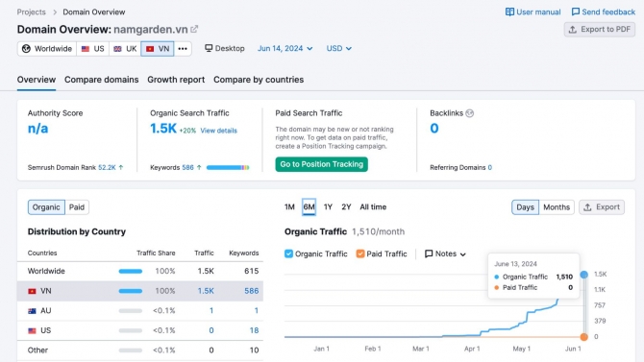Click the Desktop monitor icon
This screenshot has width=644, height=362.
209,48
